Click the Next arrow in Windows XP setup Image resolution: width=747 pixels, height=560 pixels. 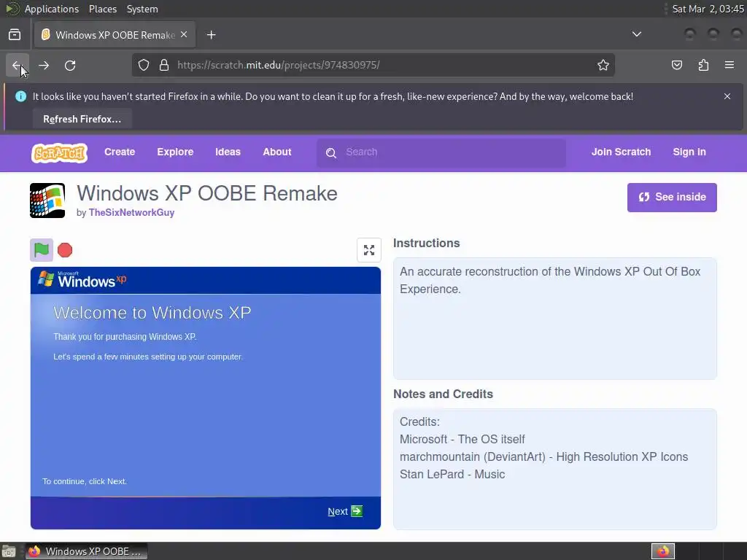point(357,511)
